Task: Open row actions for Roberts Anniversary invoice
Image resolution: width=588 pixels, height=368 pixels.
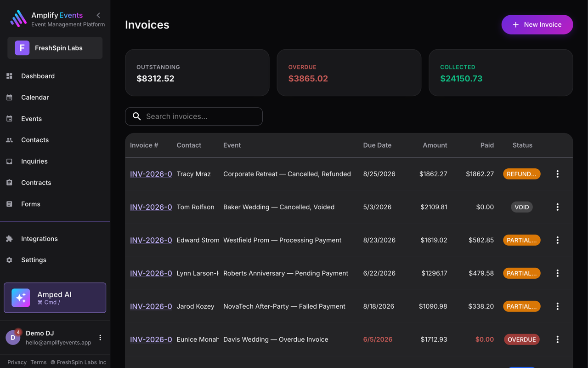Action: point(557,273)
